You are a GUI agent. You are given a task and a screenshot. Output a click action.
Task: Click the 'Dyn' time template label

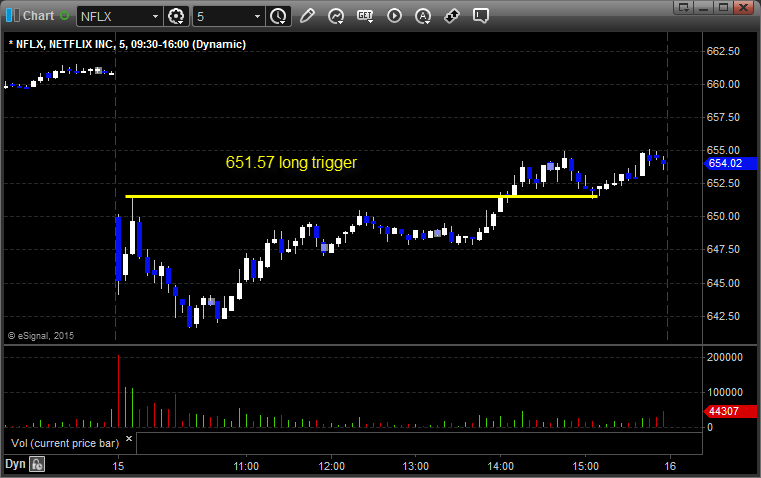click(x=15, y=464)
